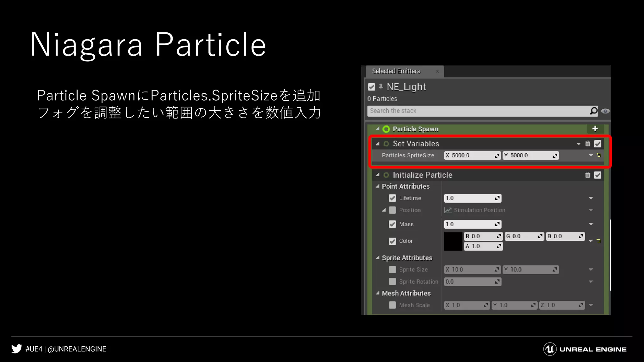Viewport: 644px width, 362px height.
Task: Reset Particles.SpriteSize to default yellow arrow
Action: coord(598,155)
